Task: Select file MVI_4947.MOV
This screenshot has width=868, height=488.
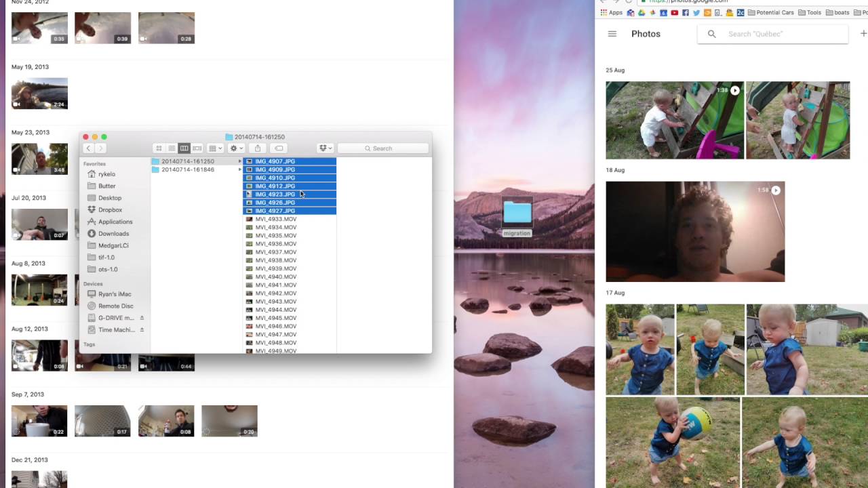Action: click(x=290, y=335)
